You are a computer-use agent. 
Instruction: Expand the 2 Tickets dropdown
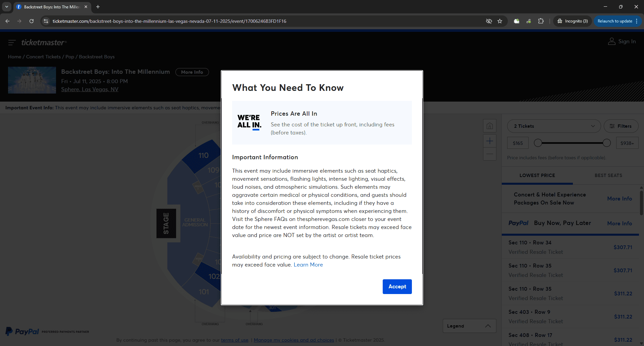[x=554, y=126]
